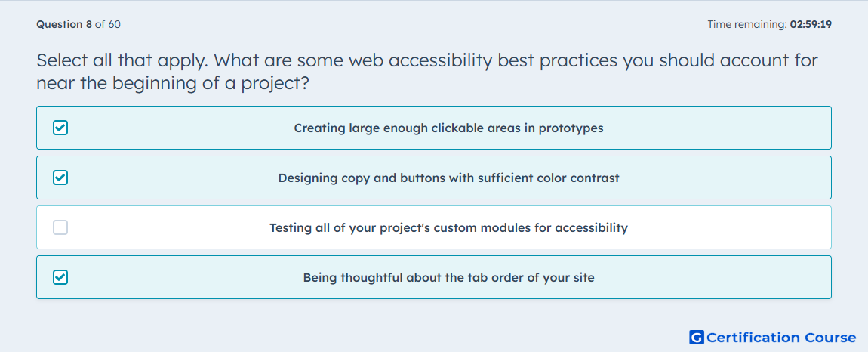Check the 'Testing all custom modules' checkbox
868x352 pixels.
[x=60, y=227]
